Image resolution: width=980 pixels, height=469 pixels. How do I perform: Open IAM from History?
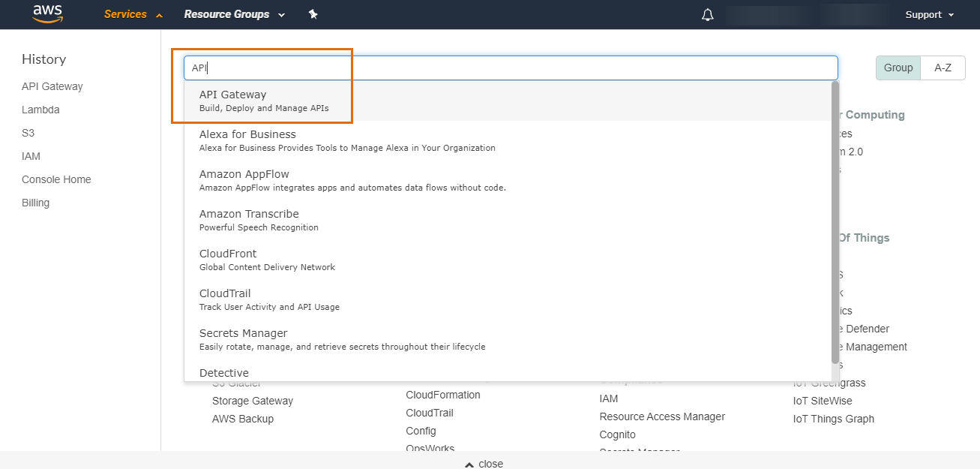pyautogui.click(x=31, y=156)
